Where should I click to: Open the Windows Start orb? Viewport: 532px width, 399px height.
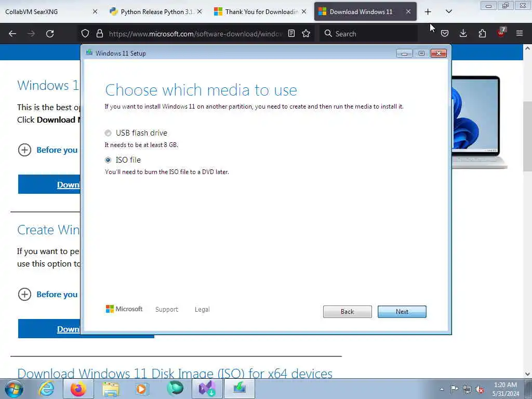tap(14, 389)
